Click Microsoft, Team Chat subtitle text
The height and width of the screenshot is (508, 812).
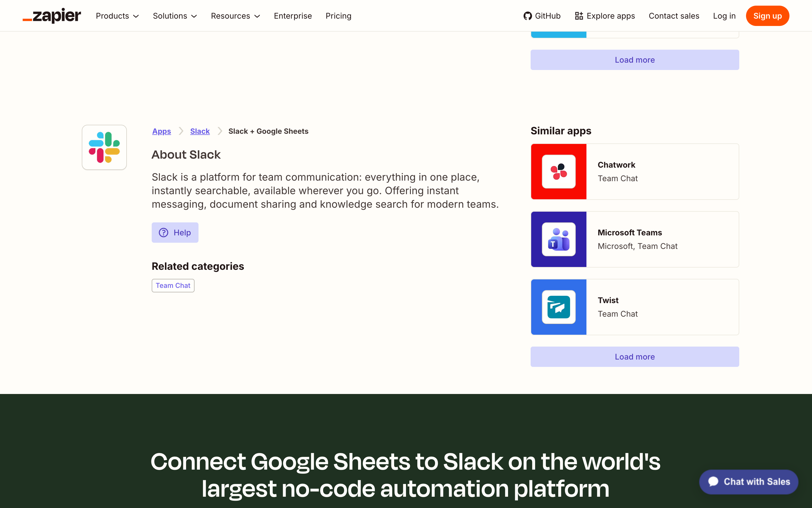click(x=637, y=246)
